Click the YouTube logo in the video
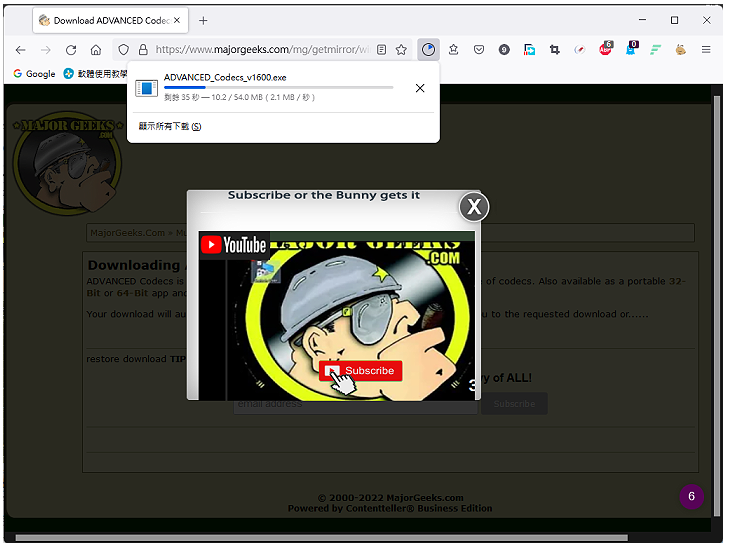Screen dimensions: 730x548 pyautogui.click(x=234, y=245)
